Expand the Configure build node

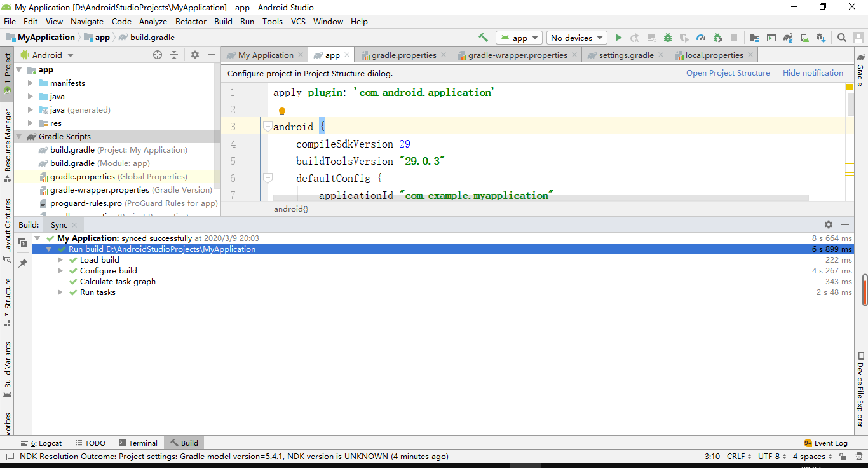pyautogui.click(x=60, y=270)
